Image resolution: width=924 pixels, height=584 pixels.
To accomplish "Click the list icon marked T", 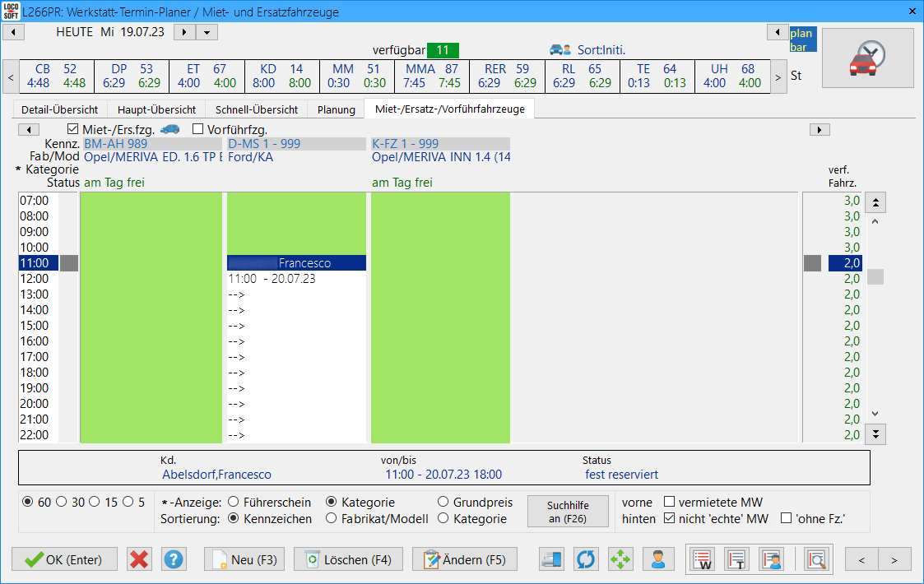I will click(x=737, y=559).
